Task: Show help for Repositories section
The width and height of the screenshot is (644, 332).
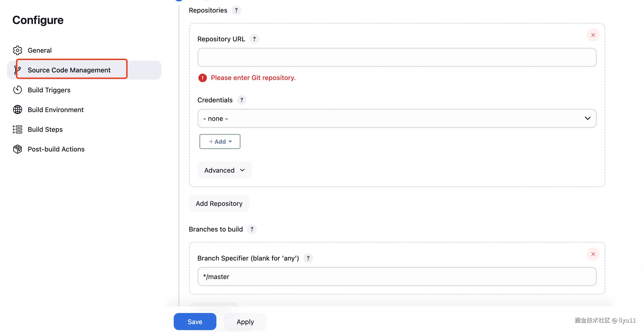Action: click(x=236, y=10)
